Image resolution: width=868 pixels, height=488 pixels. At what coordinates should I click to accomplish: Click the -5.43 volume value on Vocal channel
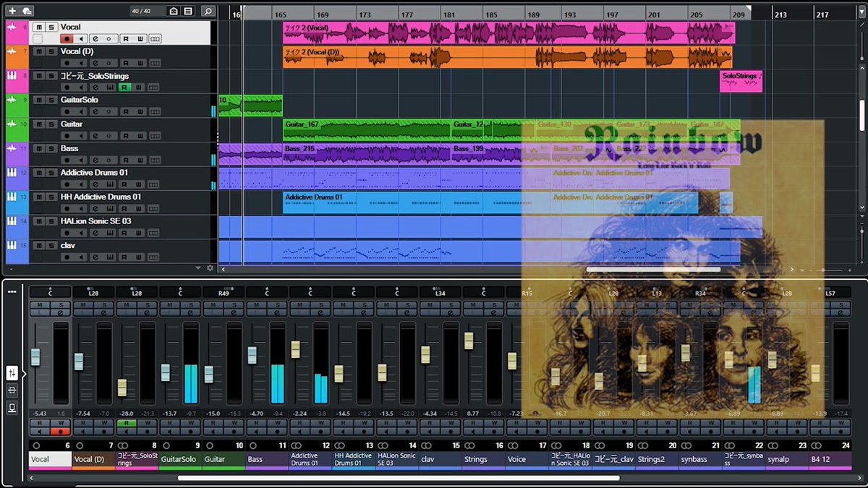[x=39, y=414]
